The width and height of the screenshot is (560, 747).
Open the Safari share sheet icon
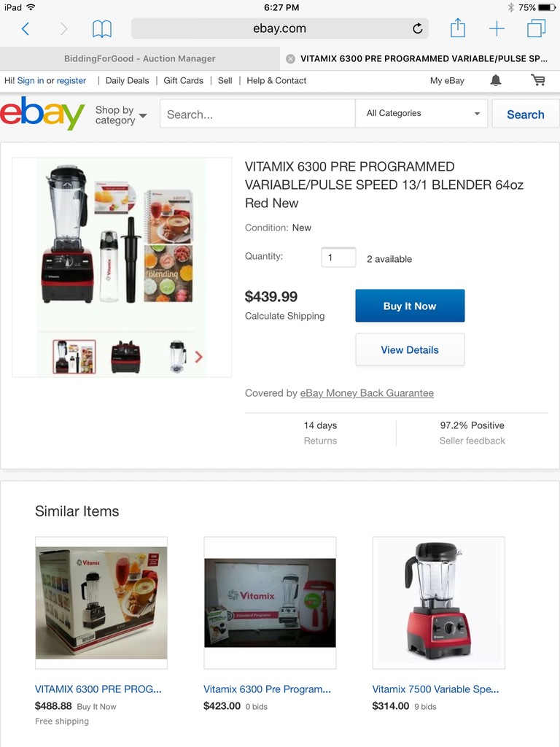[458, 28]
